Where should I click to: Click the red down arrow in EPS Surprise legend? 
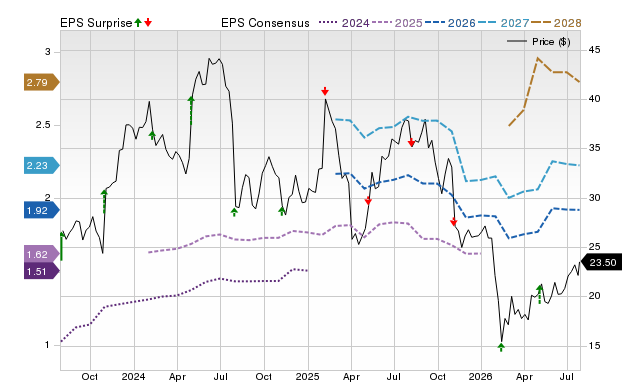148,22
